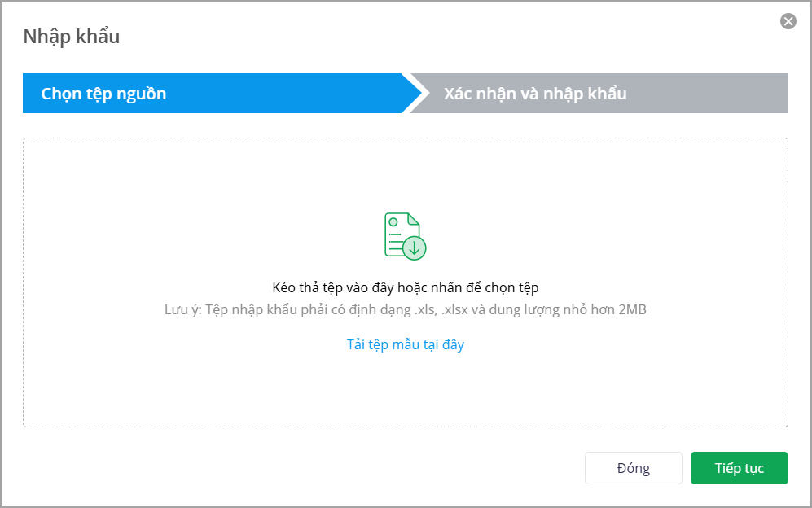Image resolution: width=812 pixels, height=508 pixels.
Task: Close the import dialog with the X icon
Action: (788, 22)
